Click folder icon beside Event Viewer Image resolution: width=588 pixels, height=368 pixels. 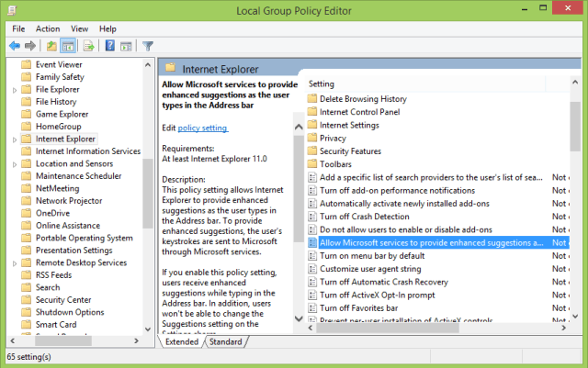pos(27,64)
